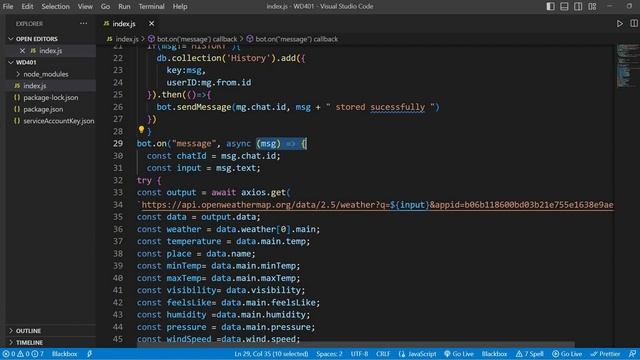This screenshot has width=640, height=360.
Task: Click left Blackbox status bar item
Action: pyautogui.click(x=64, y=354)
